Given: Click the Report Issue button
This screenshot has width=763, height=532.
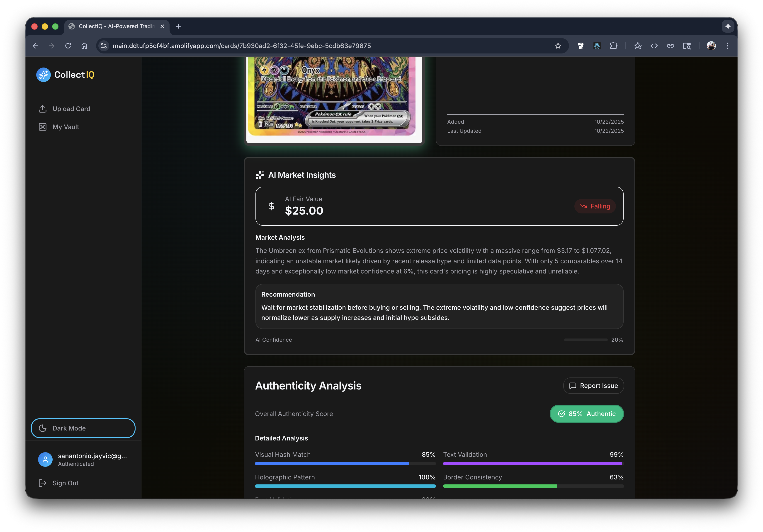Looking at the screenshot, I should click(x=593, y=386).
